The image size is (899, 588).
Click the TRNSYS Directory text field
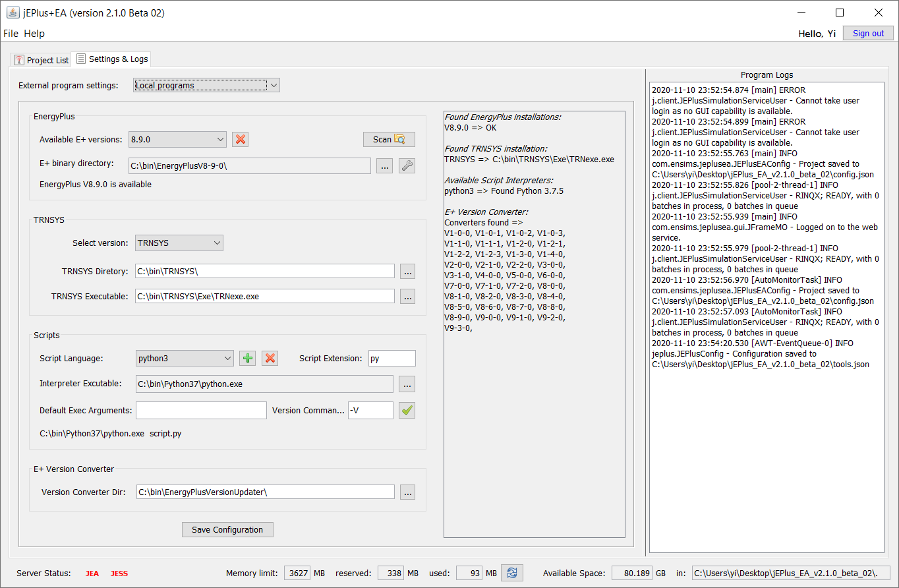(x=265, y=271)
